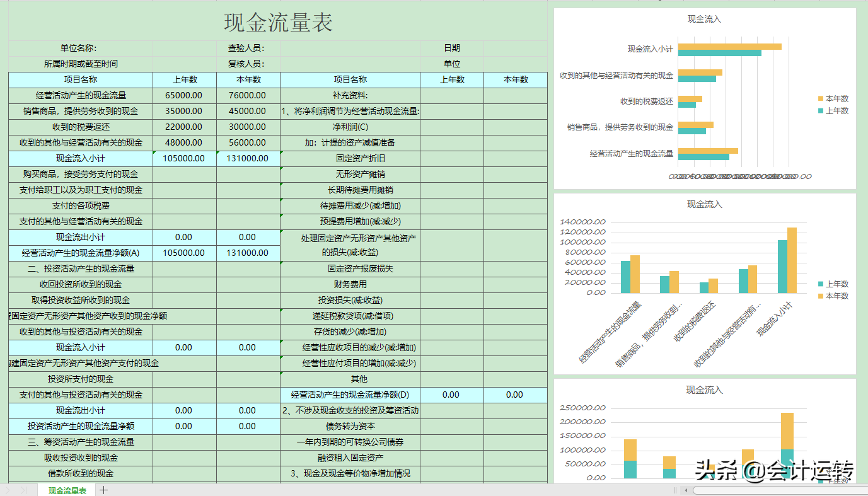Select 经营活动产生的现金流量净额(A) cell
868x496 pixels.
81,253
